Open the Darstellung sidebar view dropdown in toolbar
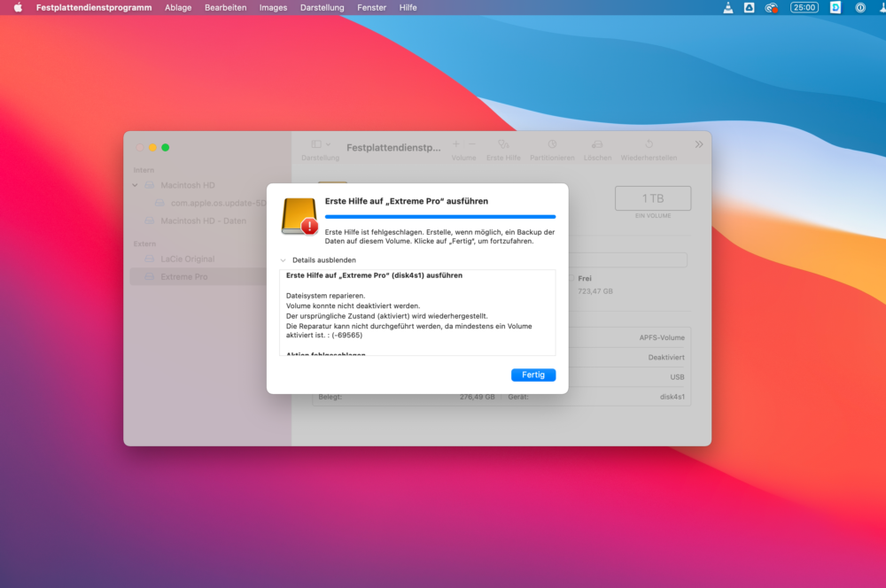 [321, 144]
